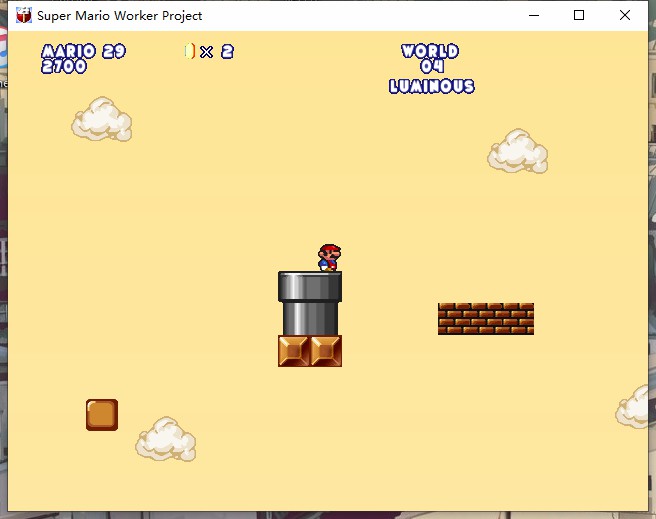Click the 04 world number
Screen dimensions: 656x519
click(432, 66)
